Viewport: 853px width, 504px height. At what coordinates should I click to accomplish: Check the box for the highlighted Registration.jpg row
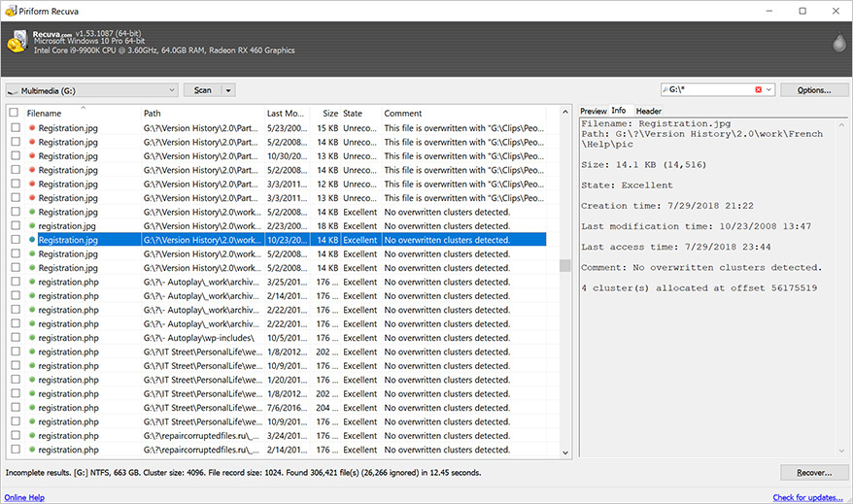[16, 240]
